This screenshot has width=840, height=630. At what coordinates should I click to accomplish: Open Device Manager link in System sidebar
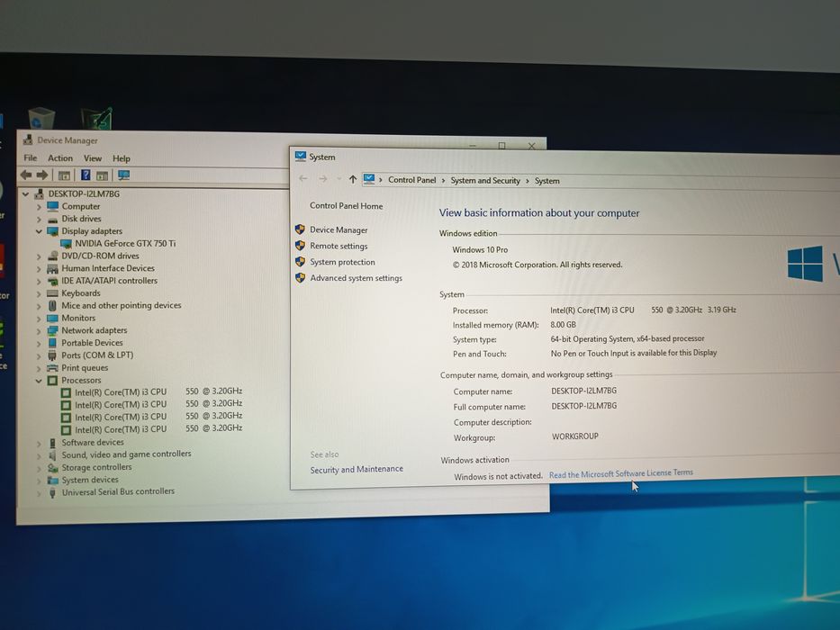[x=339, y=229]
